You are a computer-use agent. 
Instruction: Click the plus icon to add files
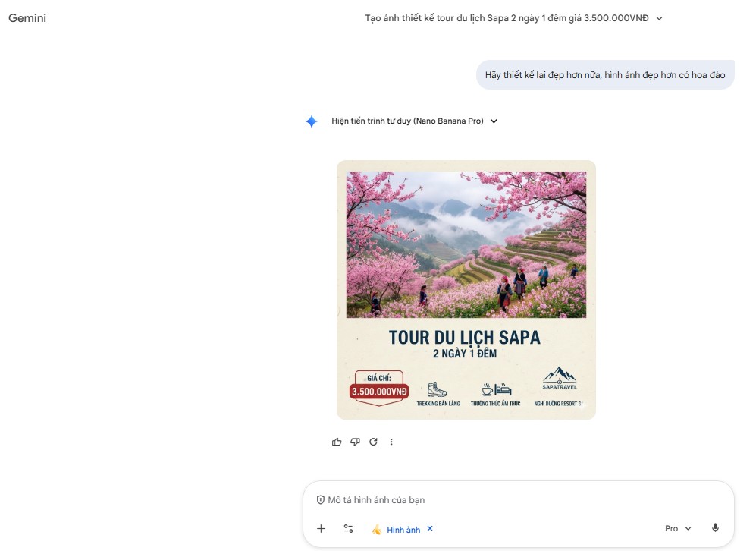point(321,529)
